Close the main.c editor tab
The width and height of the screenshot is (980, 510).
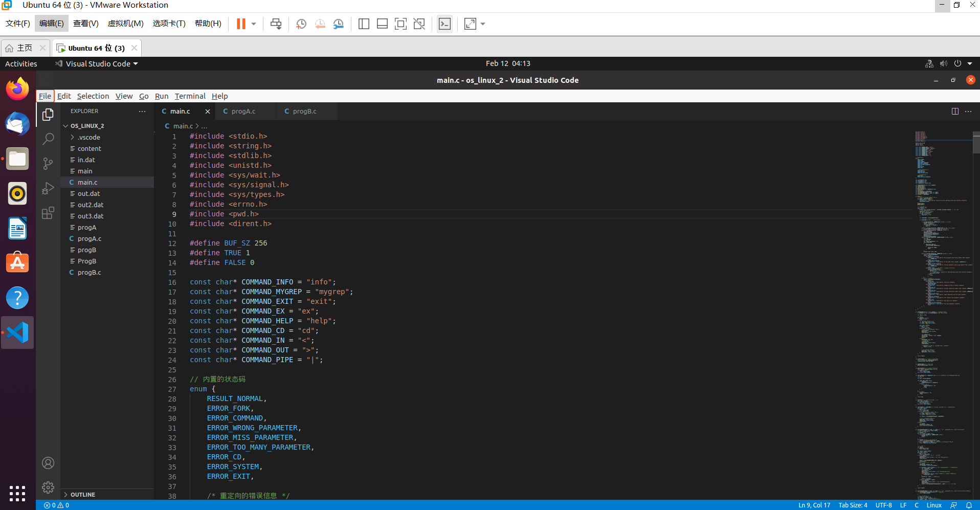(207, 111)
